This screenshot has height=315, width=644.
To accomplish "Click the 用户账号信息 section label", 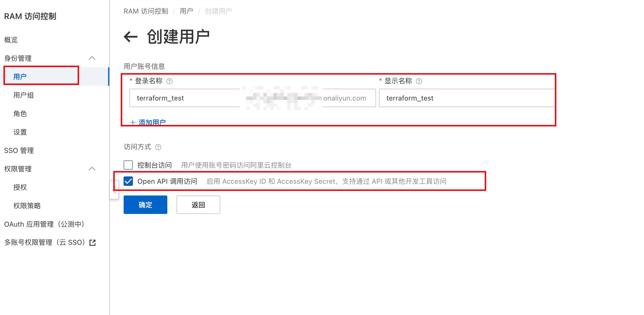I will 144,66.
